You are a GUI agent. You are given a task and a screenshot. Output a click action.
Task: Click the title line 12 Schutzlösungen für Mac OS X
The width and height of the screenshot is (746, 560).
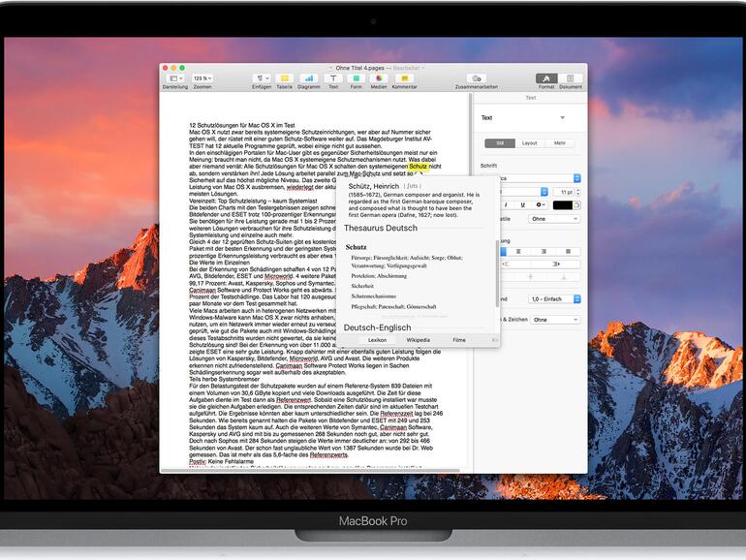click(241, 126)
